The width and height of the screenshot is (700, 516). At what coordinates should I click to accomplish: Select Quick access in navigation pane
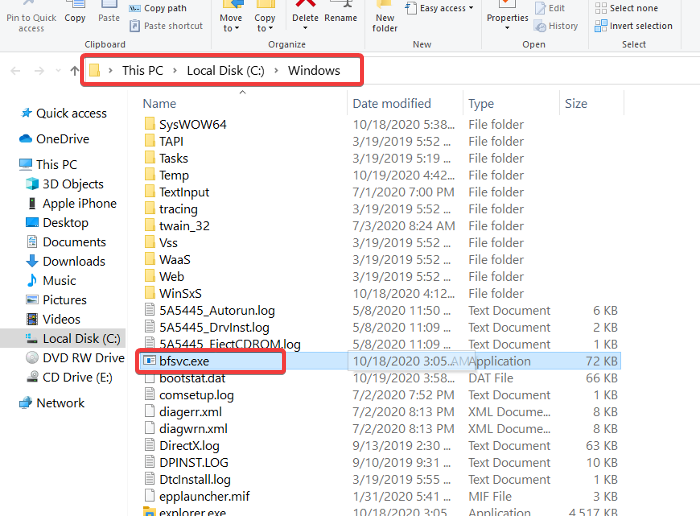tap(64, 113)
